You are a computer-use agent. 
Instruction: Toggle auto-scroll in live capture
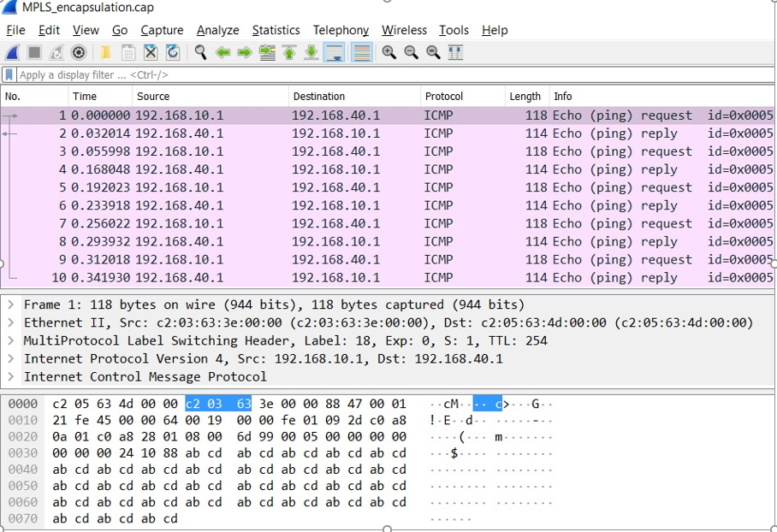point(334,52)
